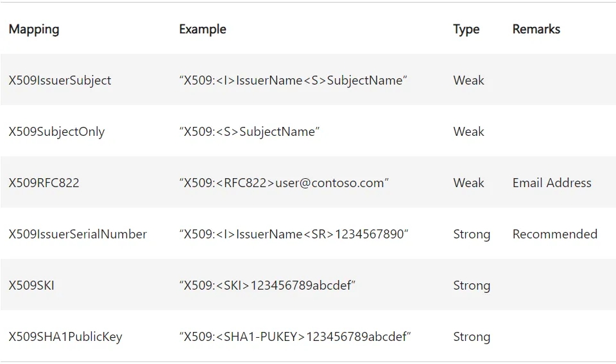Click the Recommended remark
The image size is (616, 364).
coord(554,234)
